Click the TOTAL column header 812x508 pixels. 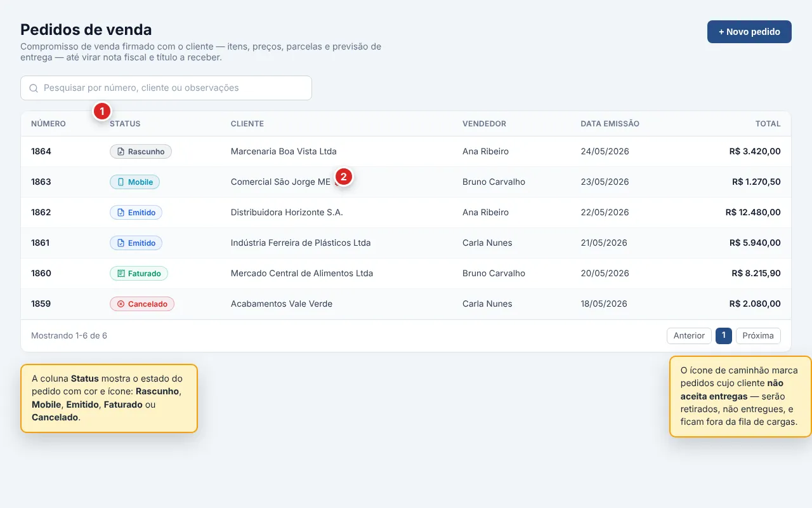click(x=768, y=124)
